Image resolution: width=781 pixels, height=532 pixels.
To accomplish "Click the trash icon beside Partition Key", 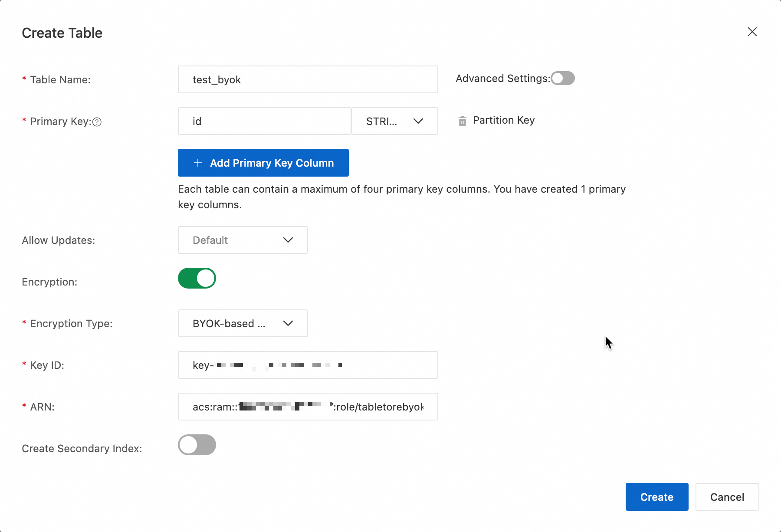I will pos(463,121).
